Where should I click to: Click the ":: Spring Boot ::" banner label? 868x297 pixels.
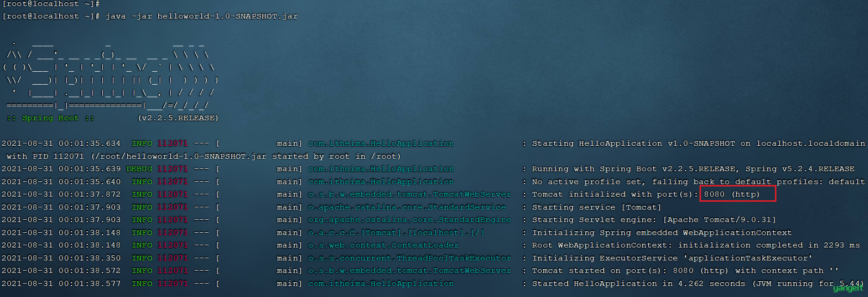[50, 118]
